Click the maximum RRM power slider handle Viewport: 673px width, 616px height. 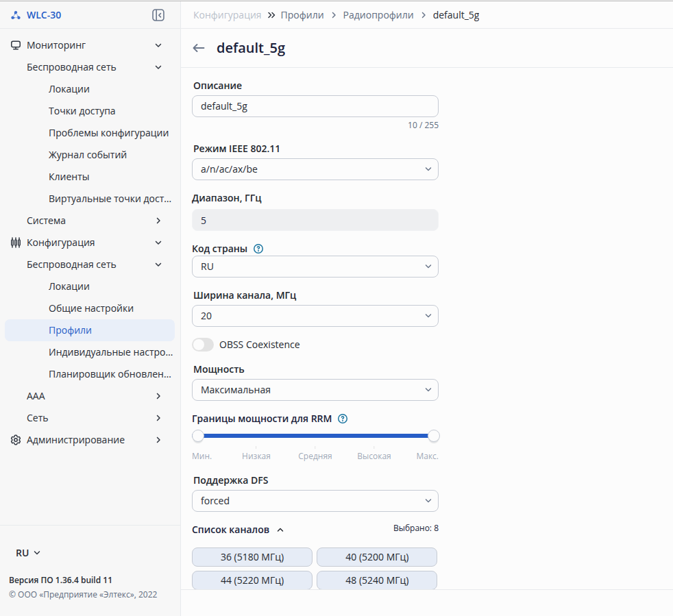[x=434, y=436]
